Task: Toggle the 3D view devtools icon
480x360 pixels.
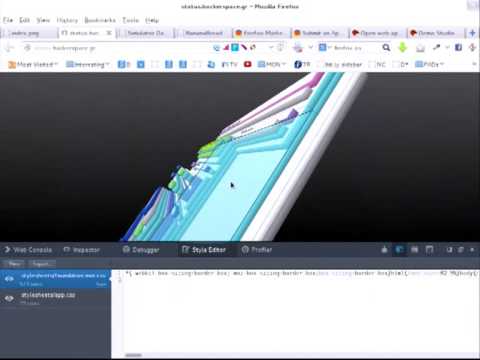Action: (399, 250)
